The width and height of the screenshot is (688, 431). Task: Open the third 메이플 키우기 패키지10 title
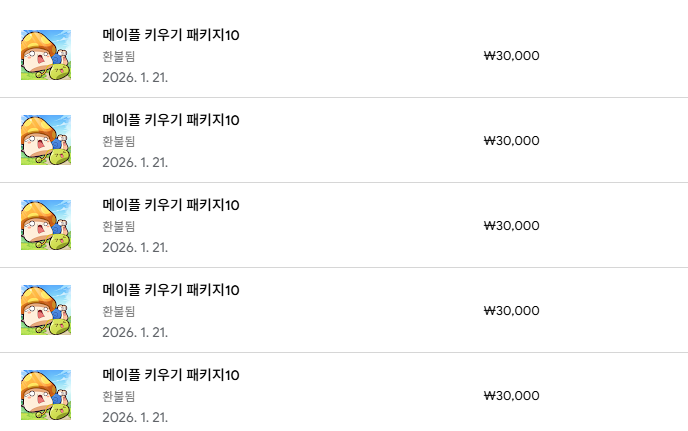click(x=170, y=206)
